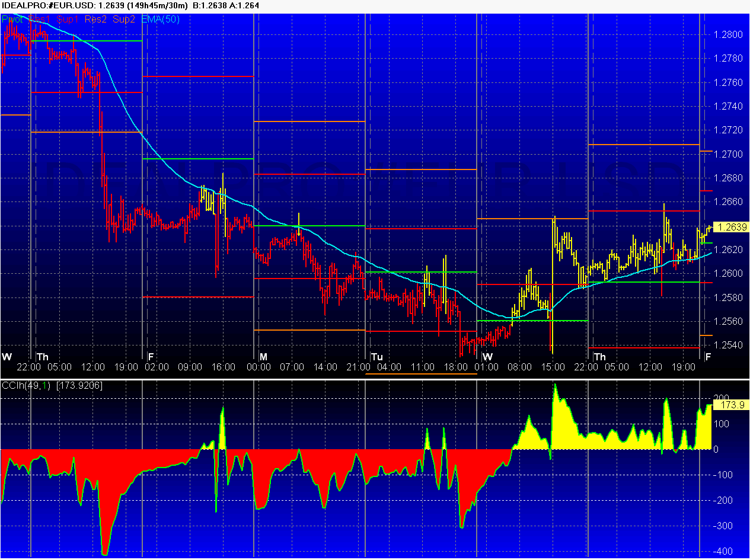Click the 1.2800 price axis label

[x=728, y=34]
